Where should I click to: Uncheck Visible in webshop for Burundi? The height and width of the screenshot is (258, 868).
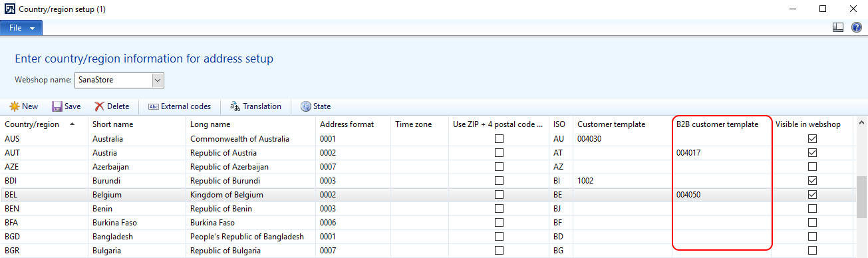812,181
